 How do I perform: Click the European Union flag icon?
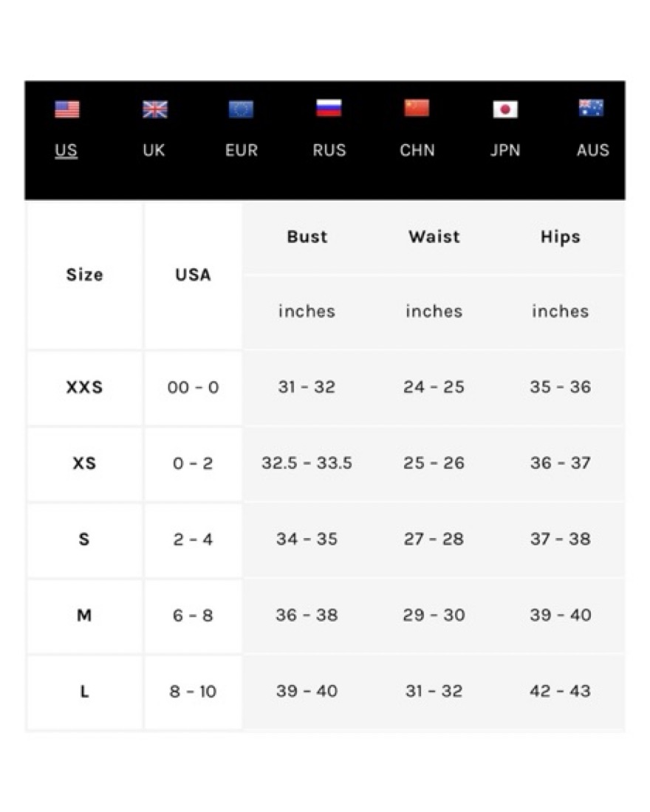coord(241,110)
